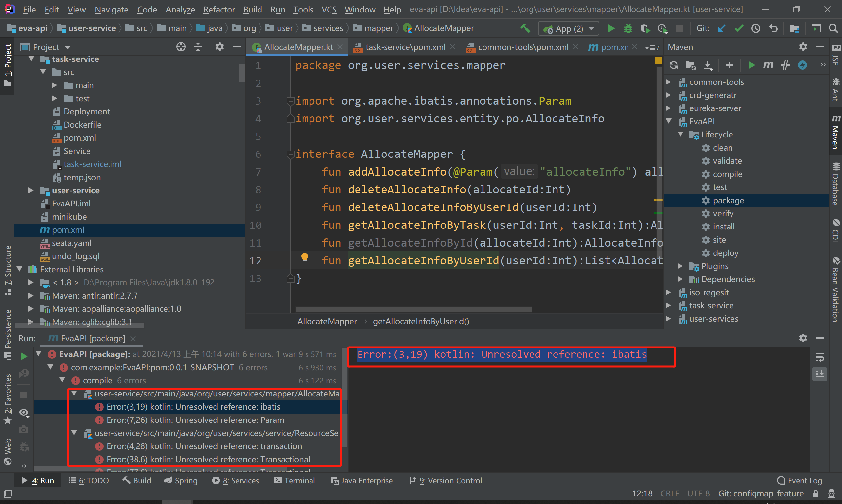Click Download Sources icon in the Maven toolbar

pyautogui.click(x=708, y=65)
